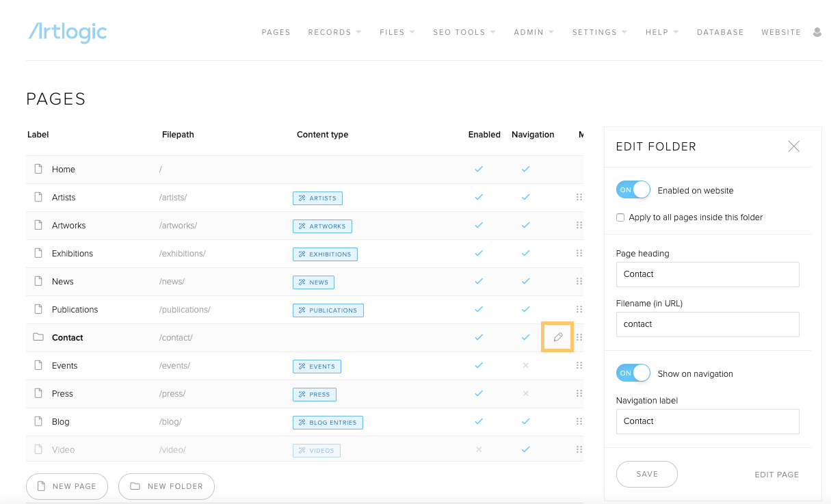Click the folder icon beside Contact
Screen dimensions: 831x504
[x=38, y=337]
